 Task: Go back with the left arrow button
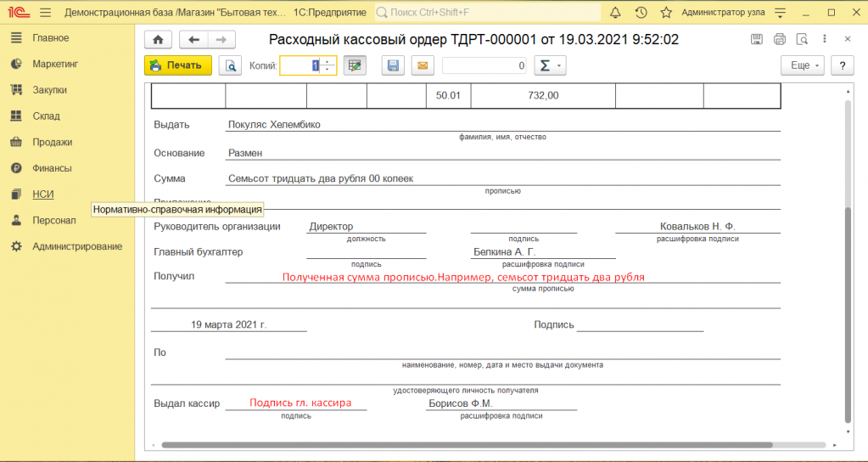[x=194, y=40]
